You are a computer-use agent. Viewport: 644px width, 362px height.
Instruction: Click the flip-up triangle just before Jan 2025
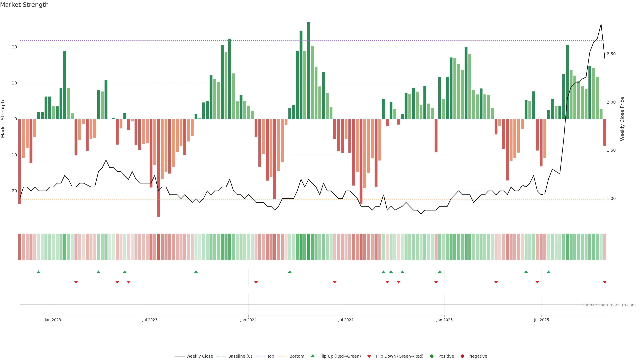coord(440,272)
